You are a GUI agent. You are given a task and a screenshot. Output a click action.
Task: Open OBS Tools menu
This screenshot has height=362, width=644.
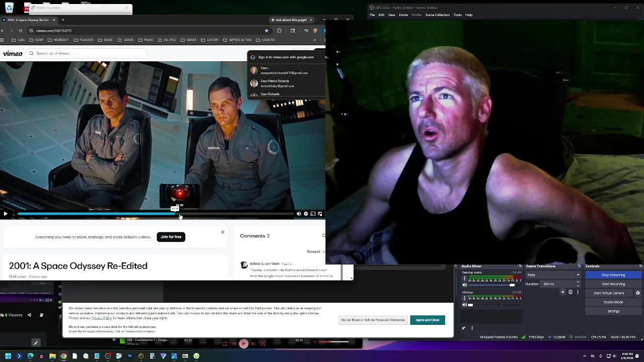(x=457, y=15)
